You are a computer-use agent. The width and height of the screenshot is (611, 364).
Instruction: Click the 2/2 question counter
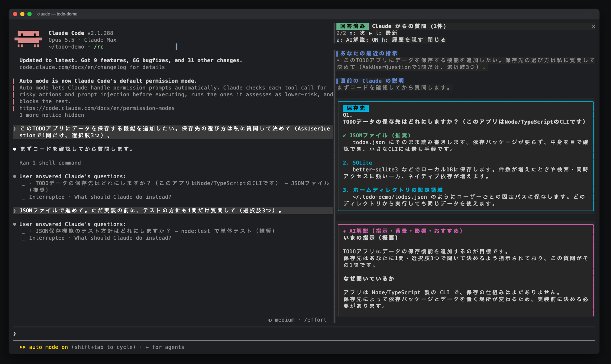[x=341, y=33]
